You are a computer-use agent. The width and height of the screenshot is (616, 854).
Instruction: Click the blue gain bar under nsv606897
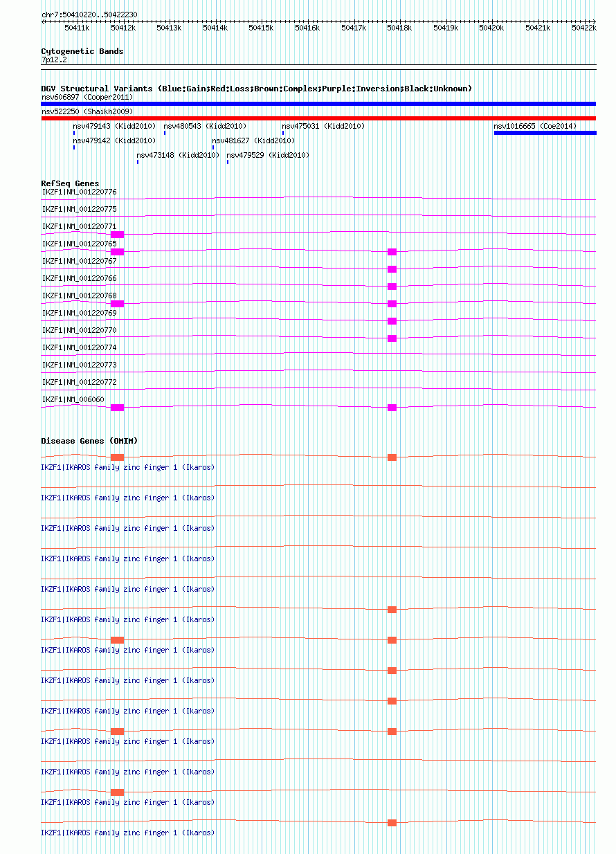coord(318,104)
